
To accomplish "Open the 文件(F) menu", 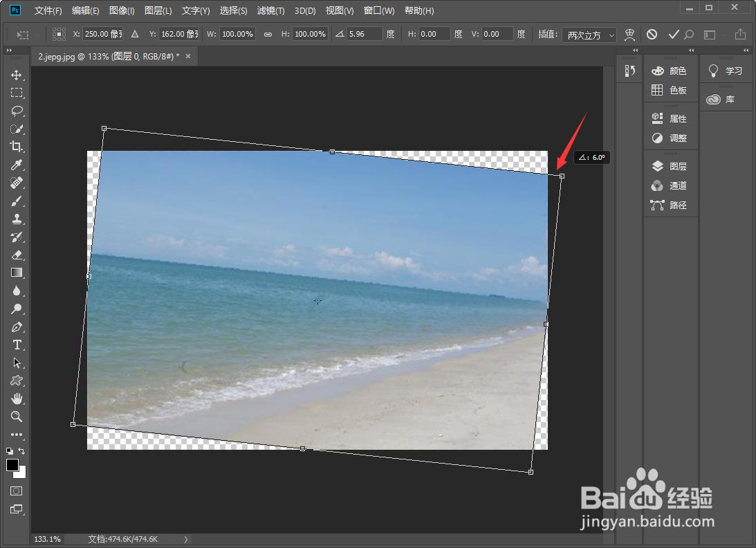I will [48, 10].
